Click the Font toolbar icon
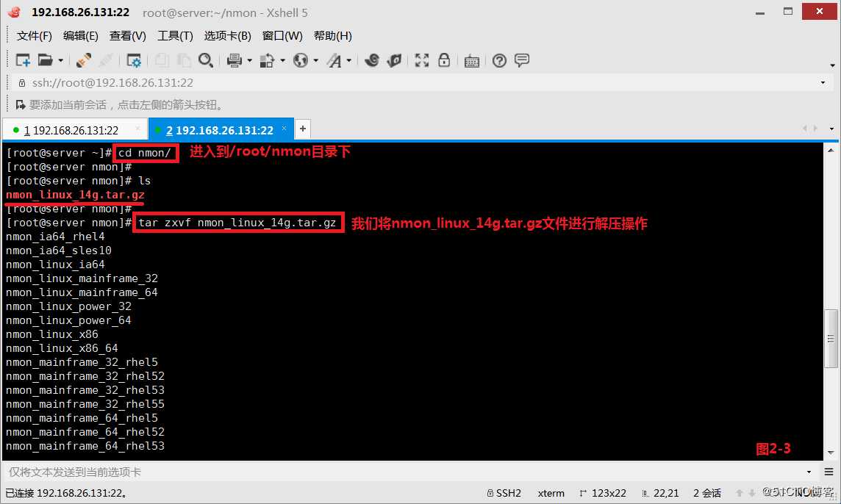 [x=334, y=60]
